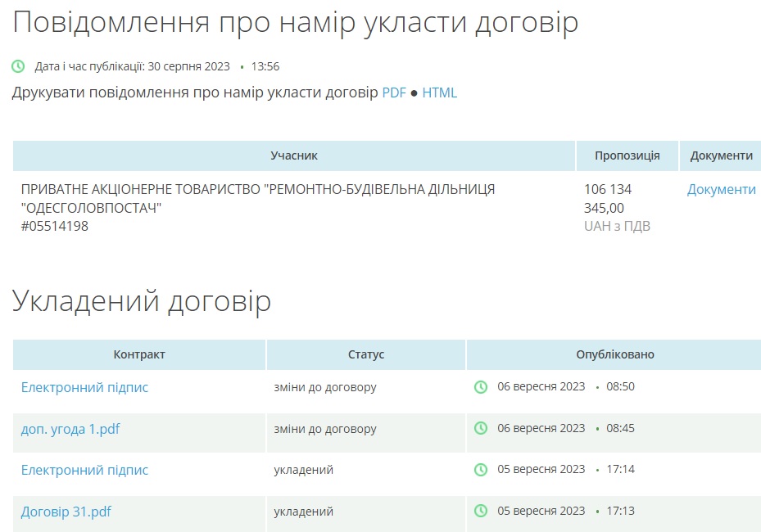
Task: Click the Учасник column header
Action: click(293, 156)
